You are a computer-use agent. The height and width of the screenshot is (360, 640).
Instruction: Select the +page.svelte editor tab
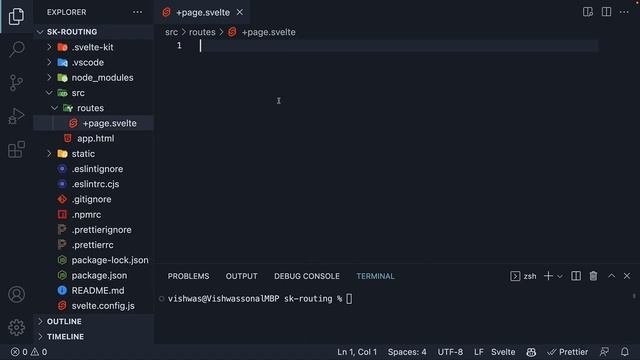pos(202,12)
